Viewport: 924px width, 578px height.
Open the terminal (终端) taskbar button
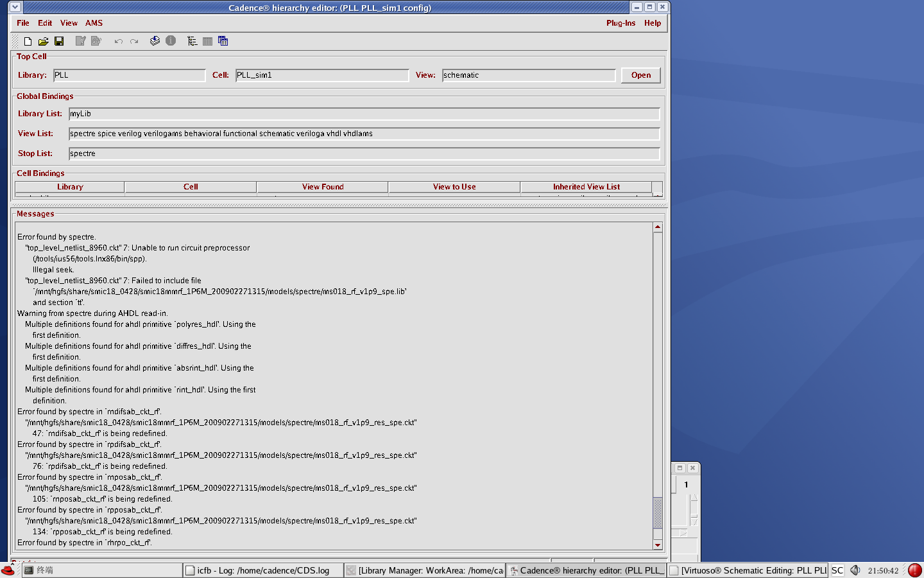pos(102,570)
